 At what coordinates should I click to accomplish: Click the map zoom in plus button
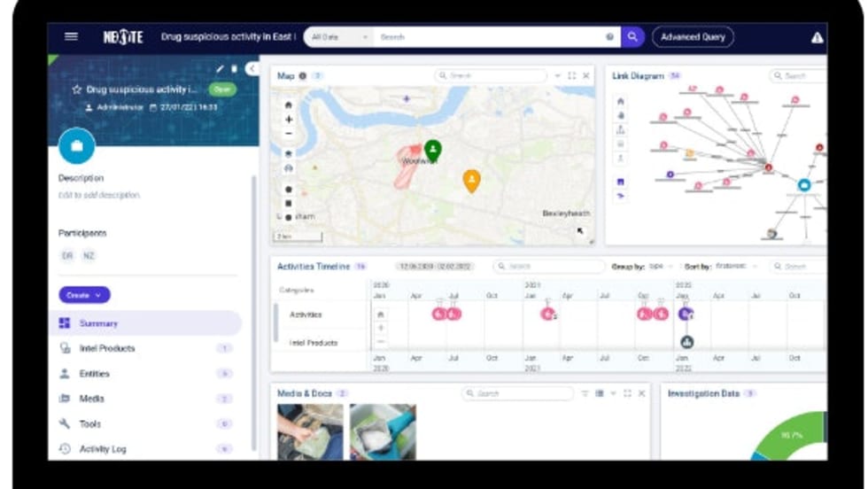289,119
